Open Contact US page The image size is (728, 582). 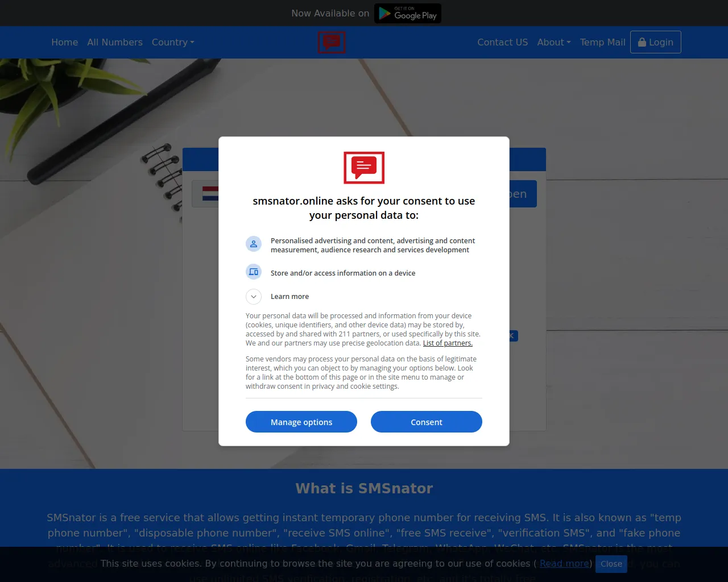(503, 42)
